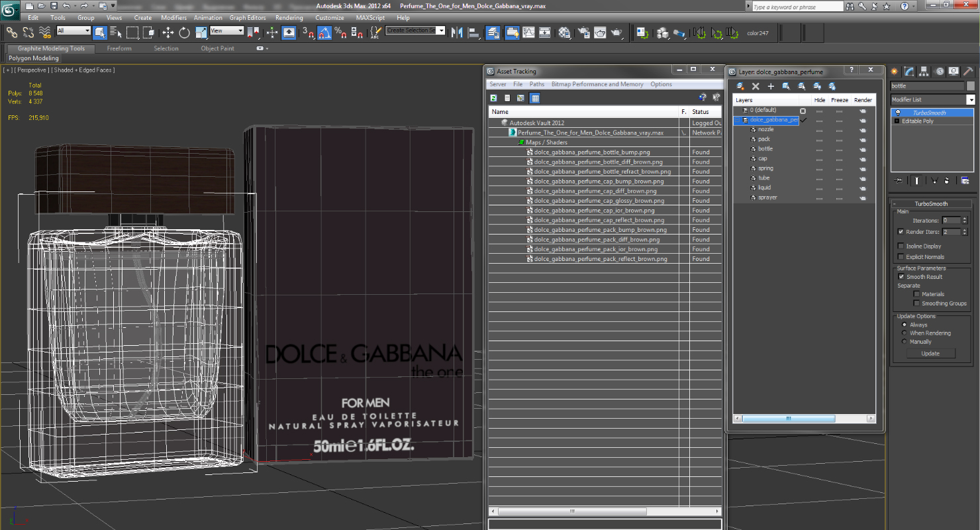980x530 pixels.
Task: Open the Modifiers menu
Action: pos(173,18)
